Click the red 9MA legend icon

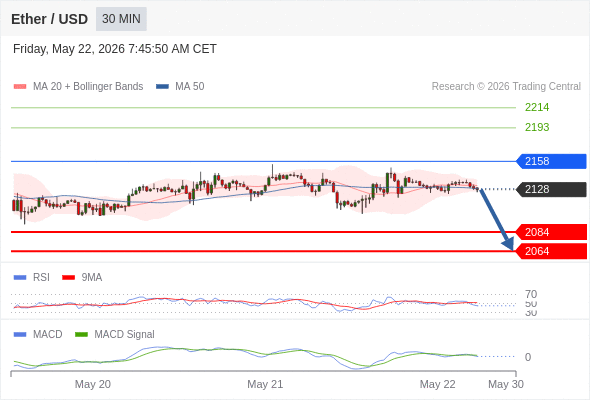[68, 278]
